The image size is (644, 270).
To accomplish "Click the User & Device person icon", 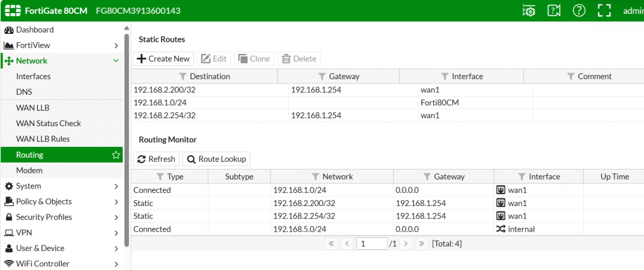I will click(x=9, y=248).
